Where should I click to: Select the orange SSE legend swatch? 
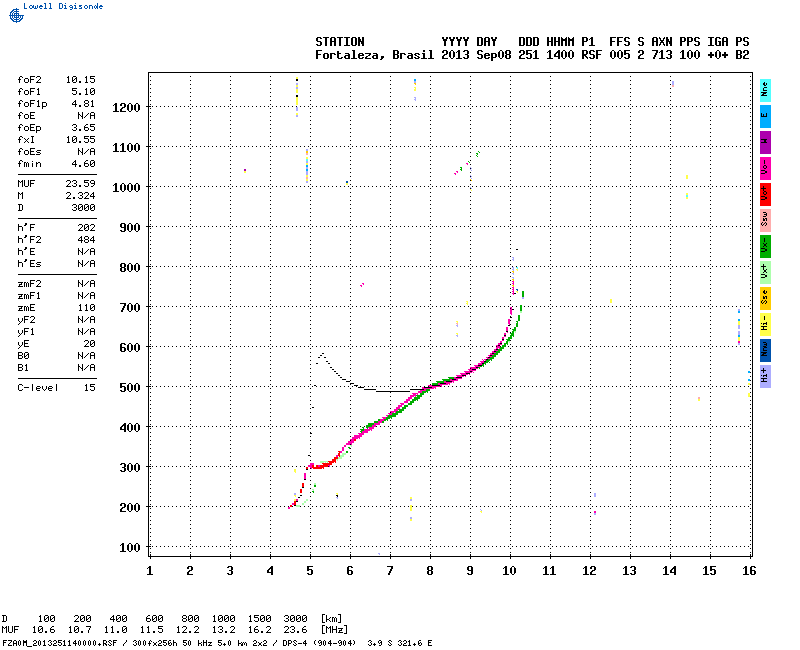tap(765, 298)
